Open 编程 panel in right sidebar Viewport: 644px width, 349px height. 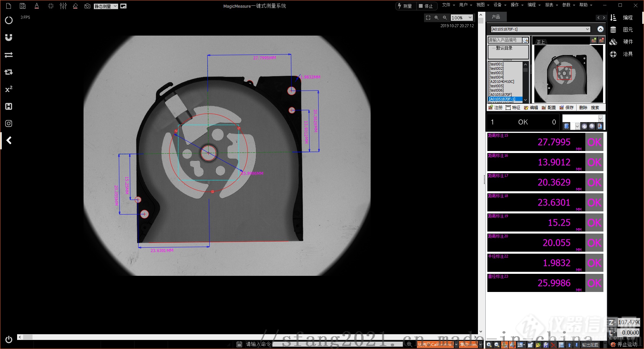(622, 17)
